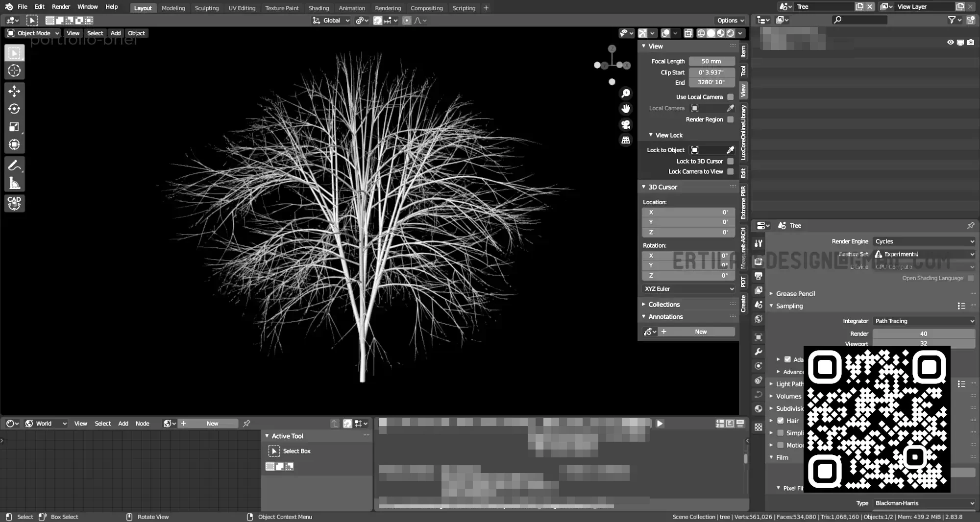Image resolution: width=980 pixels, height=522 pixels.
Task: Pick the Measure tool
Action: click(x=14, y=184)
